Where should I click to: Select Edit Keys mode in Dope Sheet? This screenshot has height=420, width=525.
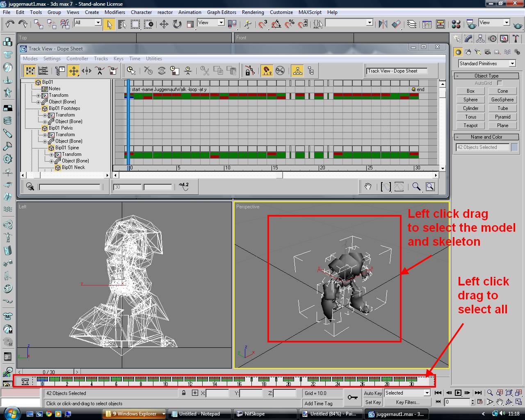coord(30,71)
